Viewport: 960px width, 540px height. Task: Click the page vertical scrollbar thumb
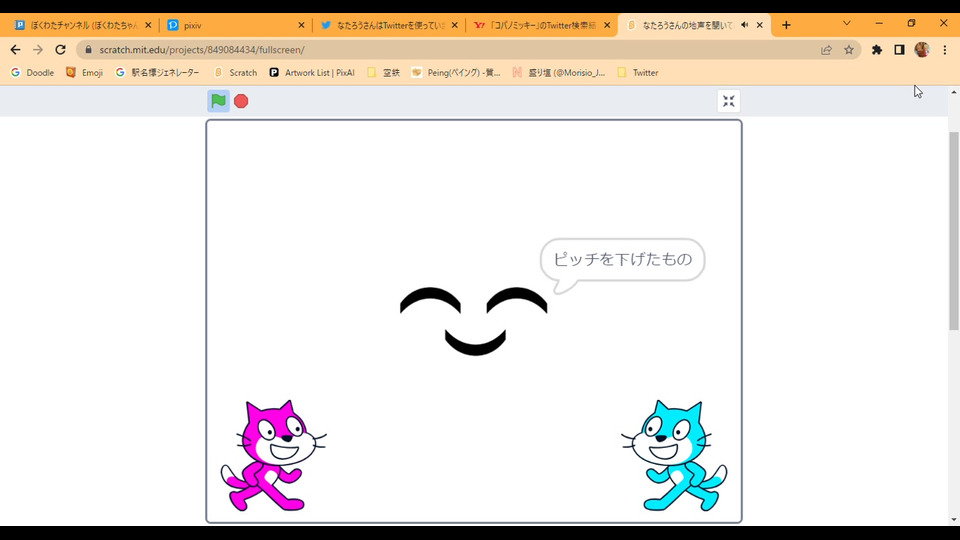[954, 231]
